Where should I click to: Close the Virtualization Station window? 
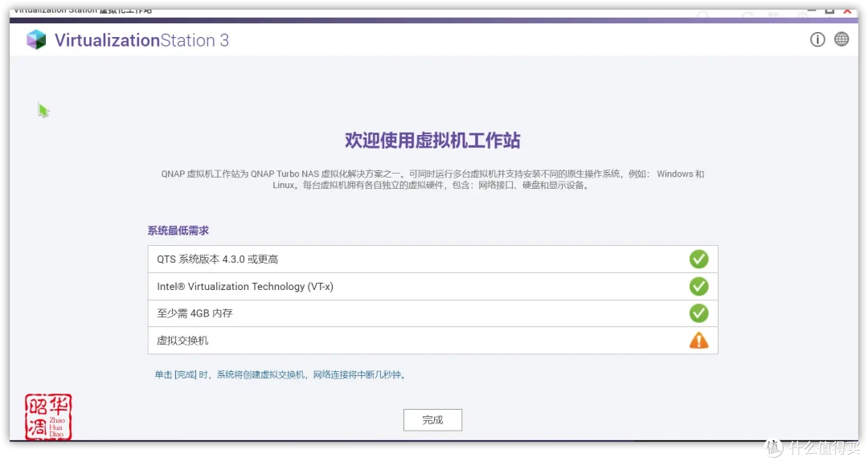pyautogui.click(x=848, y=11)
